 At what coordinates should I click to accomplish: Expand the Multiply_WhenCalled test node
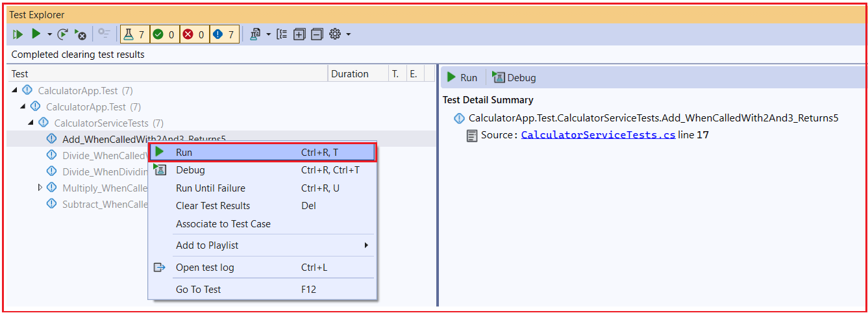[x=40, y=188]
